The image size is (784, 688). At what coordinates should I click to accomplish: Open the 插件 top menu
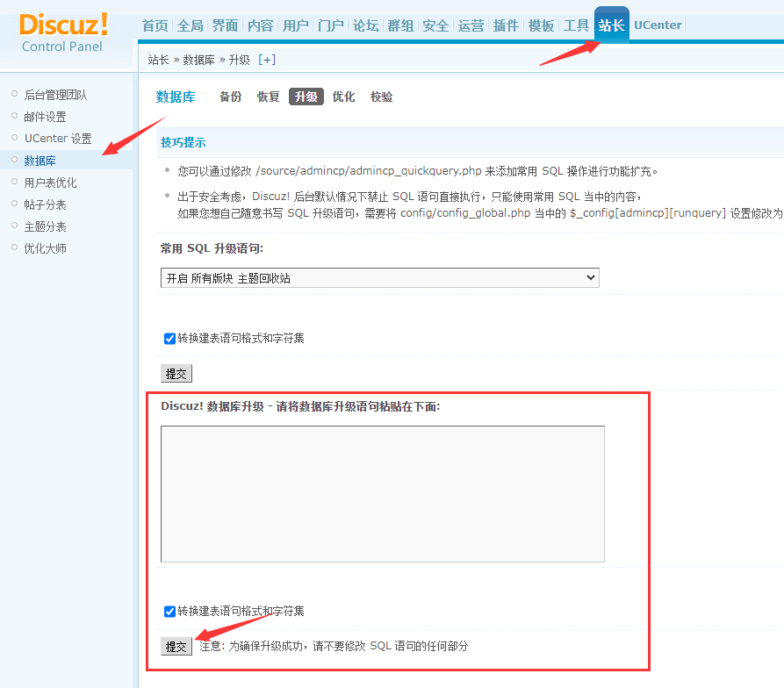(506, 25)
